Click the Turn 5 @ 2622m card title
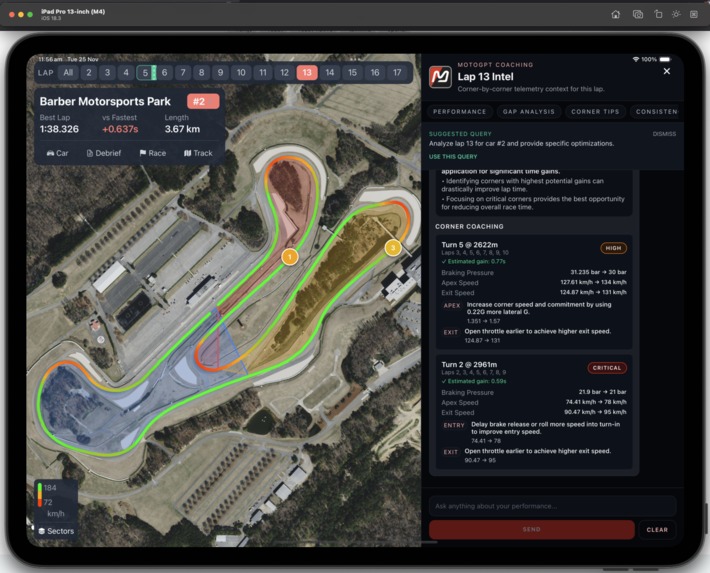Image resolution: width=710 pixels, height=573 pixels. tap(470, 245)
